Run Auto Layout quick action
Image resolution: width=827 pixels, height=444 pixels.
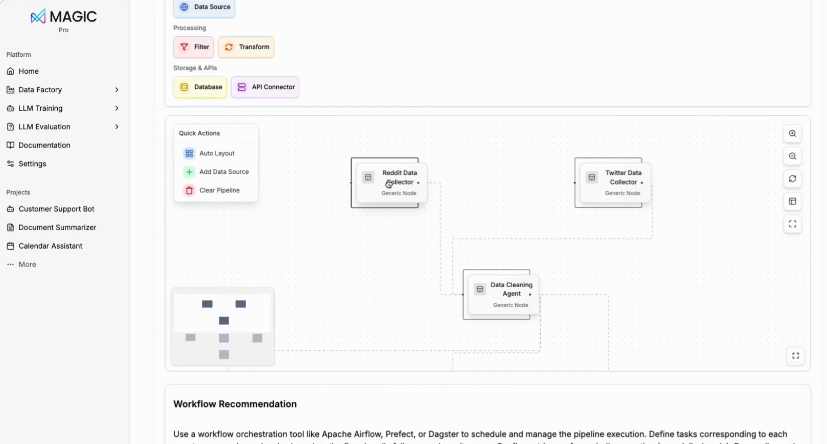(x=216, y=153)
